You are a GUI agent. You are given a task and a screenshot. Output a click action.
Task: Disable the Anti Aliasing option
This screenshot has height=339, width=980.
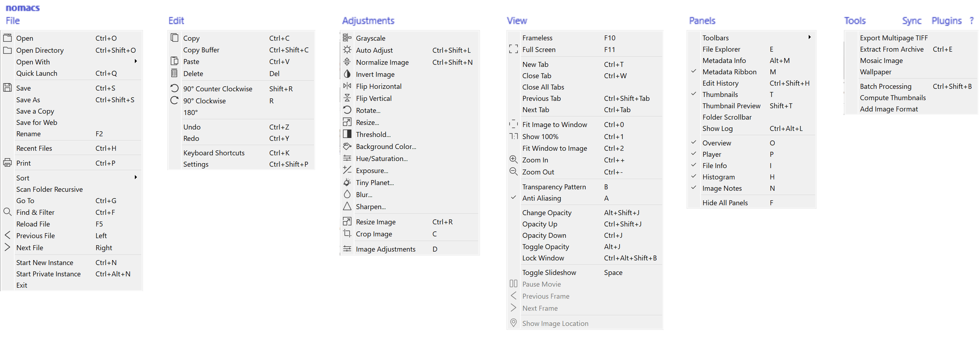coord(513,198)
